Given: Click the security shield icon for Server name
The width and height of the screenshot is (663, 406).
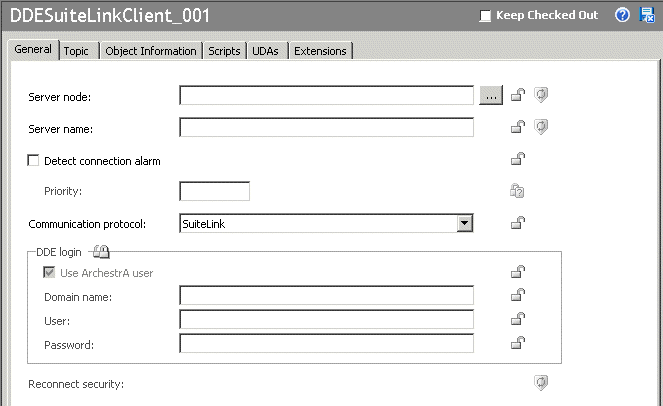Looking at the screenshot, I should pyautogui.click(x=541, y=126).
